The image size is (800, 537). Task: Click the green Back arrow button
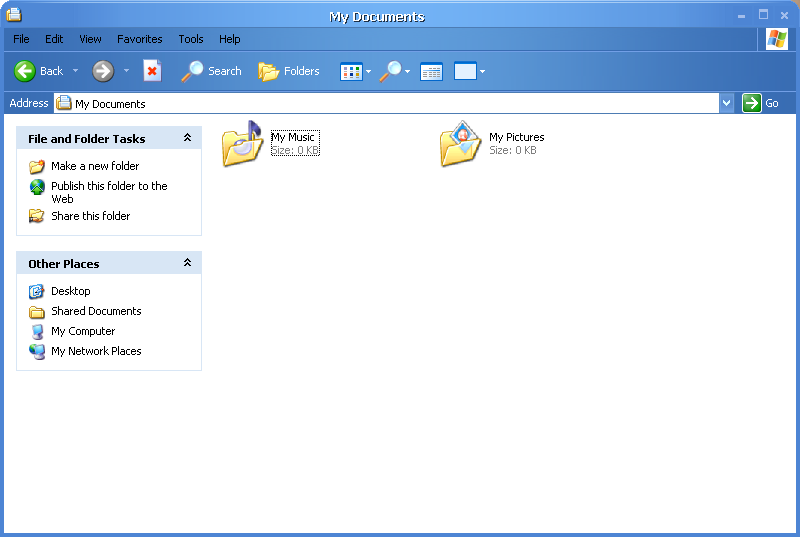pyautogui.click(x=26, y=71)
